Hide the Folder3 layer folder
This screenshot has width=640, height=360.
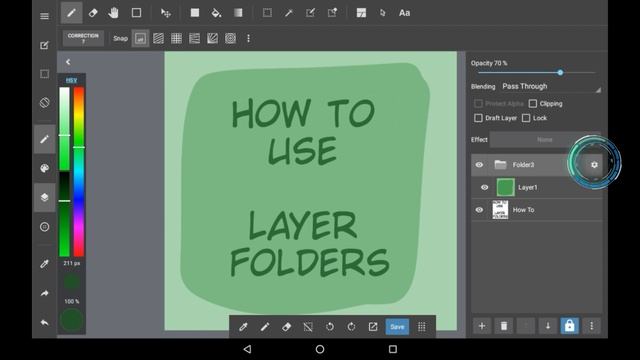coord(479,165)
